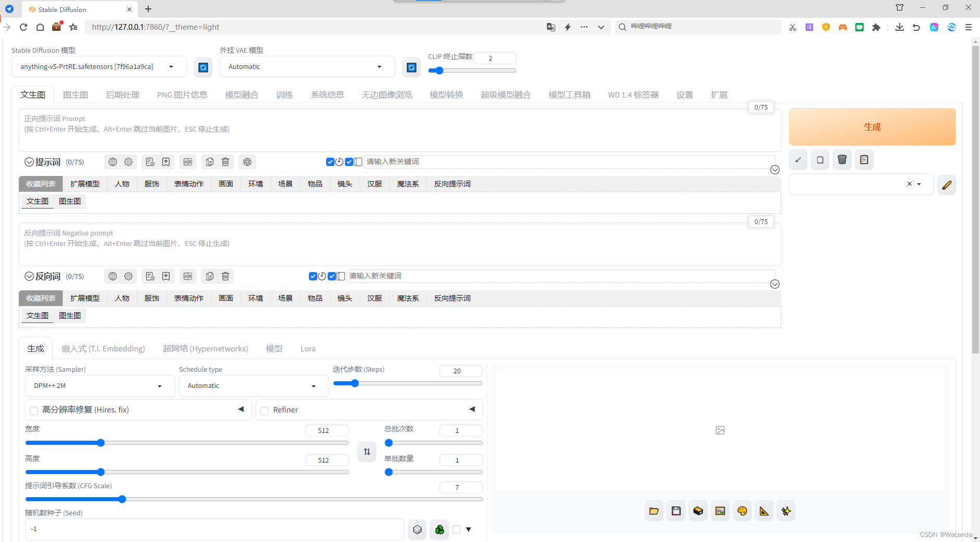Copy prompt using copy icon in 提示词 toolbar
The height and width of the screenshot is (542, 980).
pos(210,162)
